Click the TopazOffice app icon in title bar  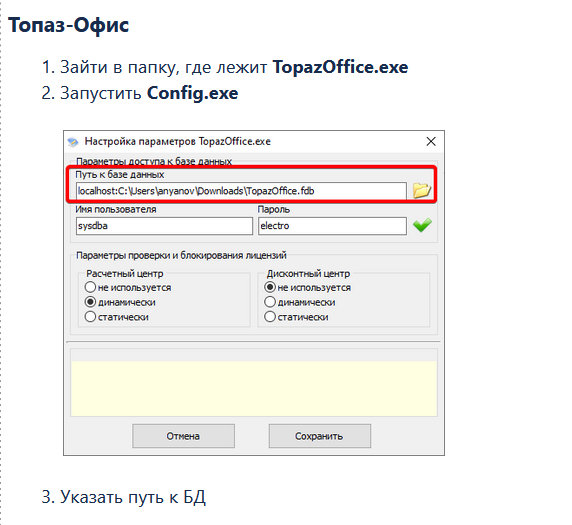[73, 142]
